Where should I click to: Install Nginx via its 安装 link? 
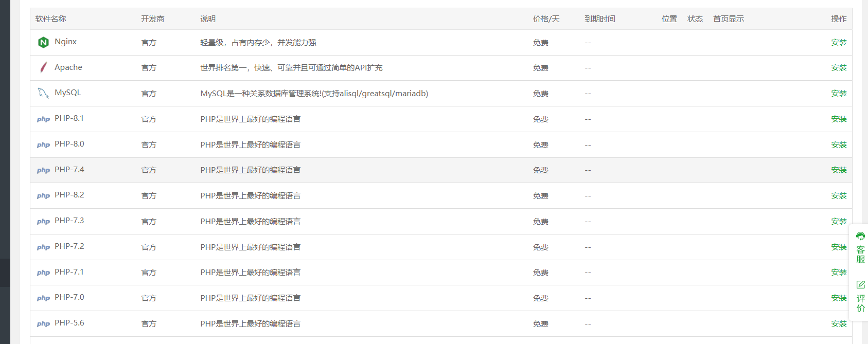(x=839, y=43)
